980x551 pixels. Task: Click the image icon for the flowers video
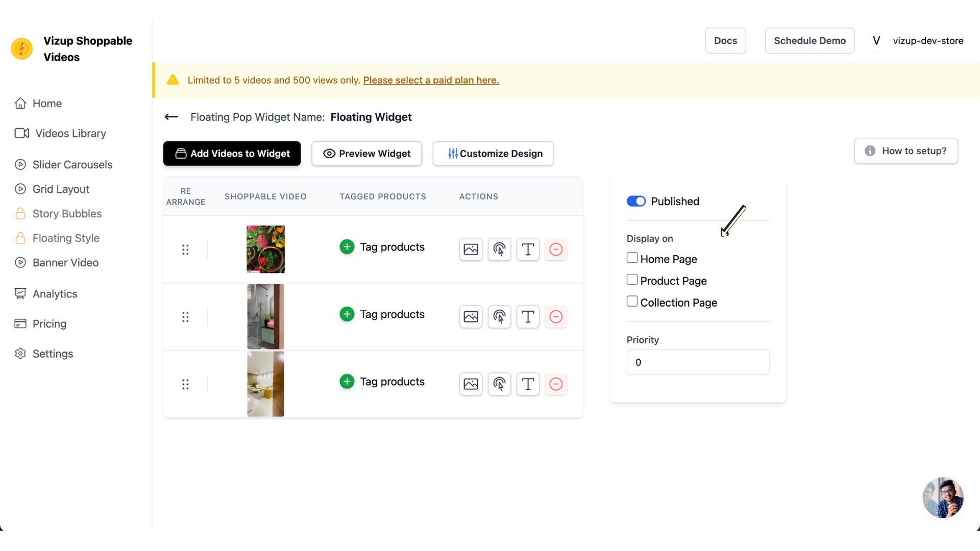pos(471,249)
